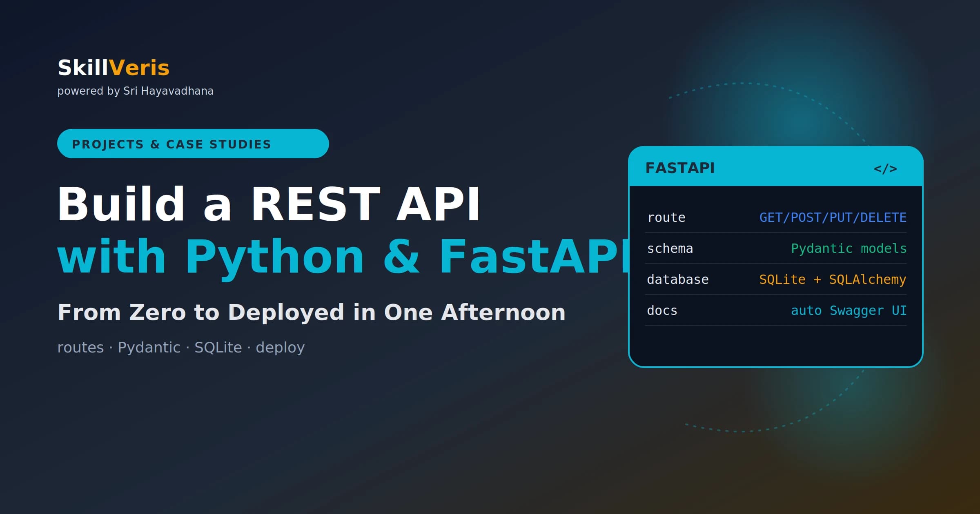This screenshot has width=980, height=514.
Task: Click 'powered by Sri Hayavadhana' tagline
Action: (x=135, y=91)
